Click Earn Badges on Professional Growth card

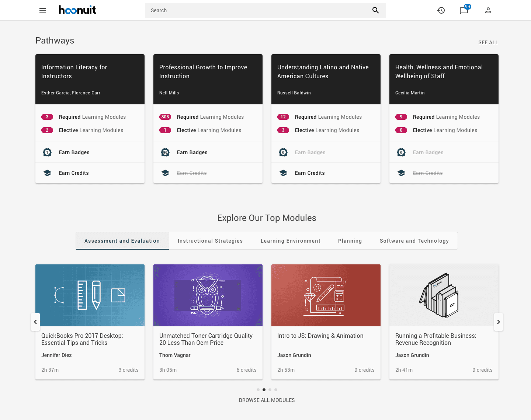192,152
